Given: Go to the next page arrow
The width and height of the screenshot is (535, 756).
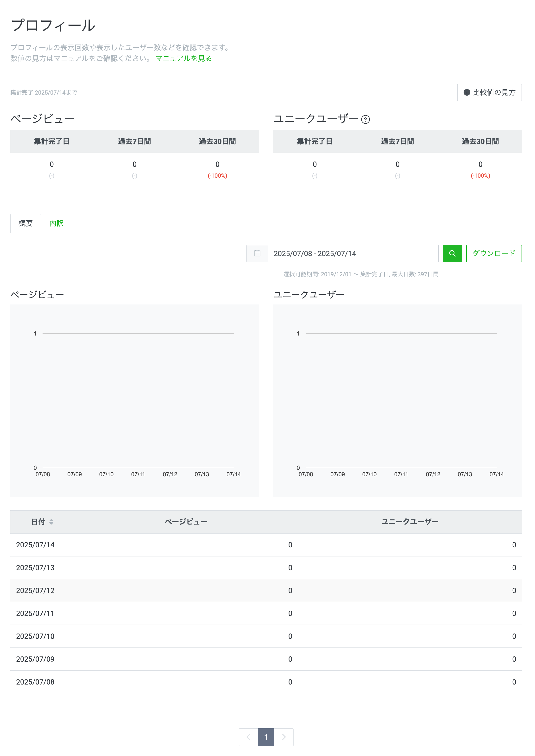Looking at the screenshot, I should 284,737.
